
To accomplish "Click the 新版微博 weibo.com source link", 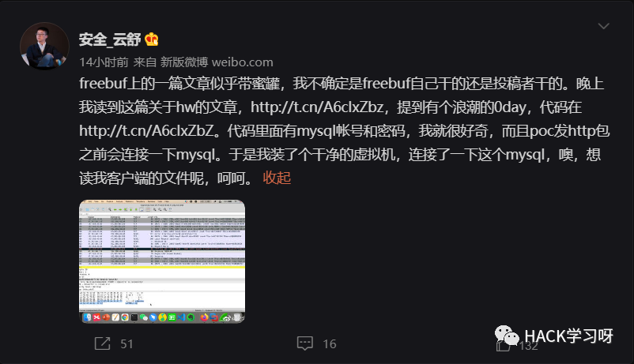I will coord(217,62).
